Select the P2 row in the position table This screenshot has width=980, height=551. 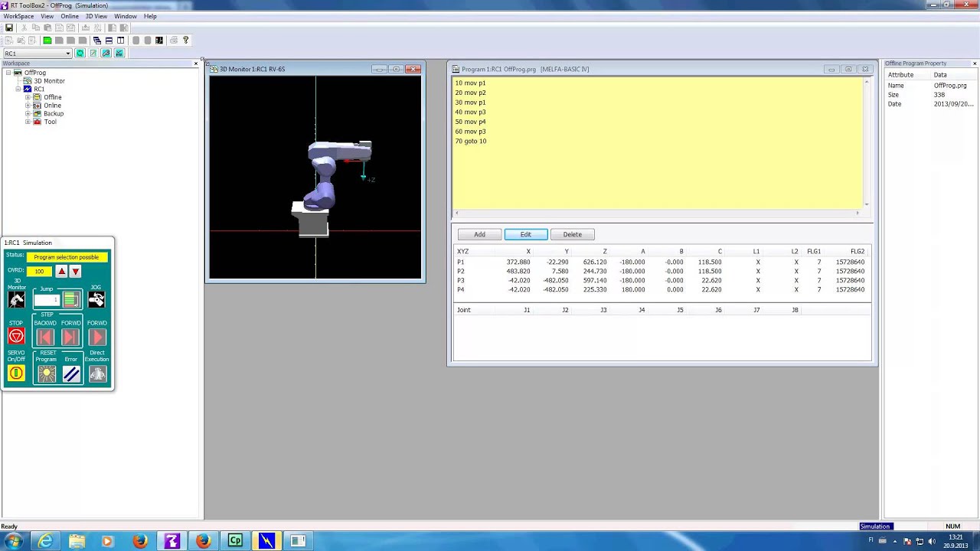(661, 271)
